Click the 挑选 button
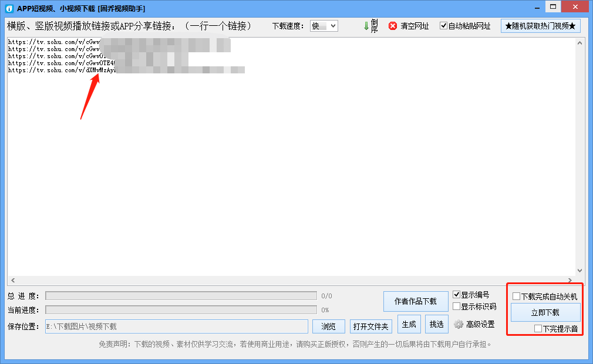The height and width of the screenshot is (364, 593). point(436,324)
